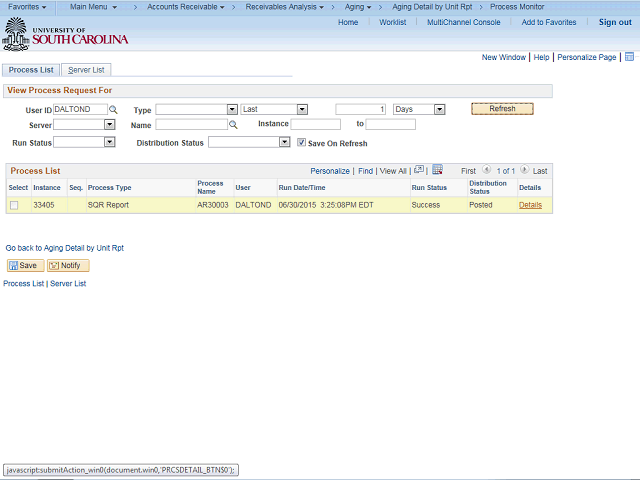Open Details link for instance 33405
The width and height of the screenshot is (640, 480).
click(530, 205)
